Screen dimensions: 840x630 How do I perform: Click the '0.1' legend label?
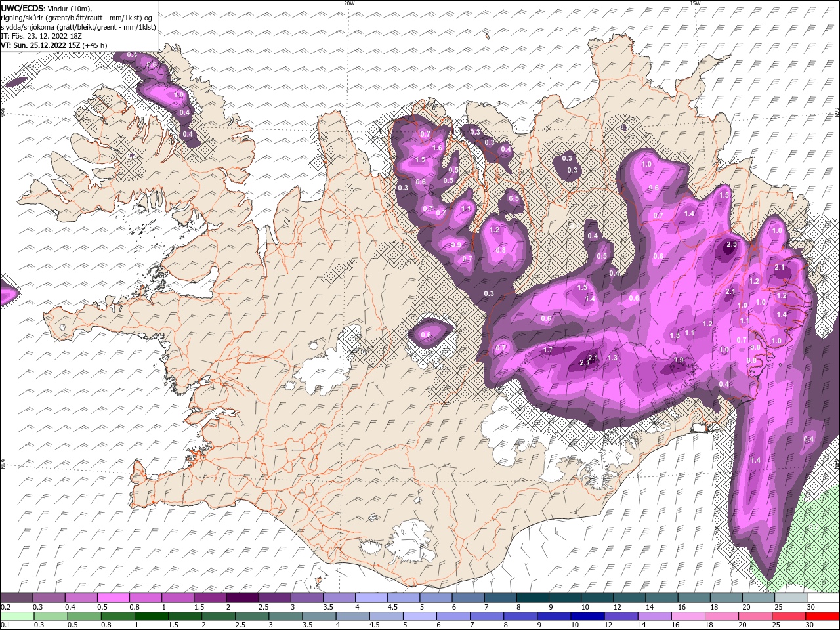coord(5,625)
